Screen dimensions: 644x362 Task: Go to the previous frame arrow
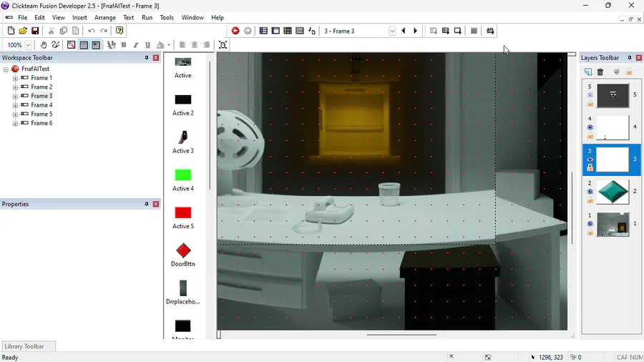click(404, 31)
